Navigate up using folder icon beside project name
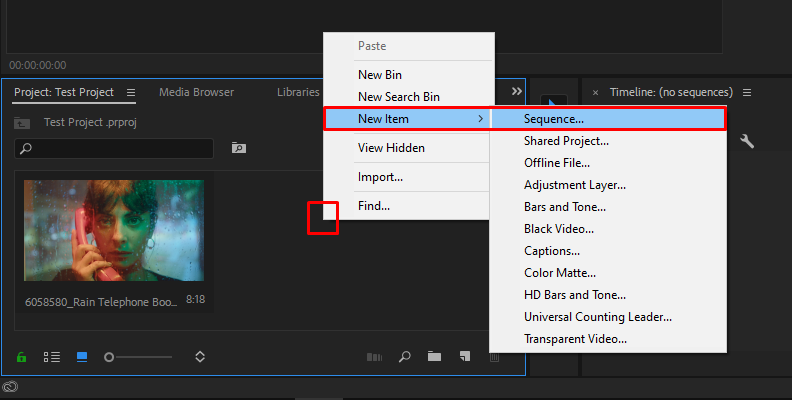The image size is (792, 400). 22,123
